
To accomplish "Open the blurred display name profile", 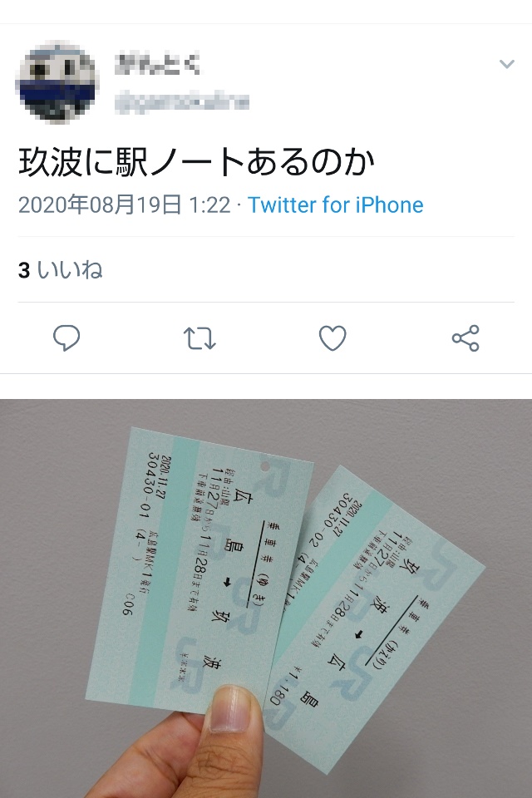I will [x=158, y=64].
